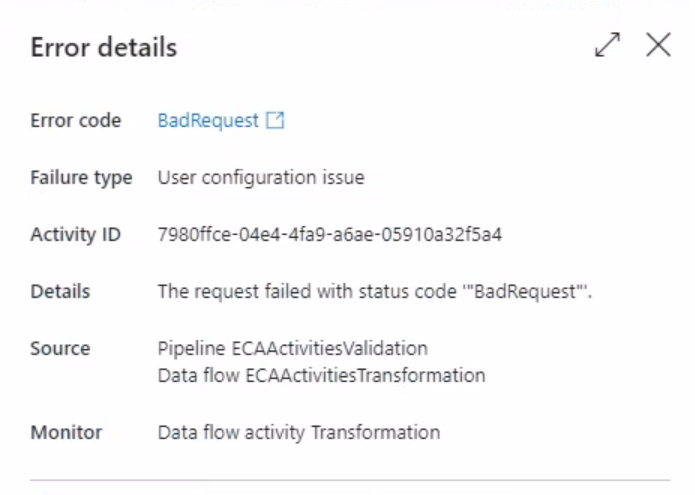Click the Monitor label
Image resolution: width=695 pixels, height=495 pixels.
pyautogui.click(x=66, y=433)
